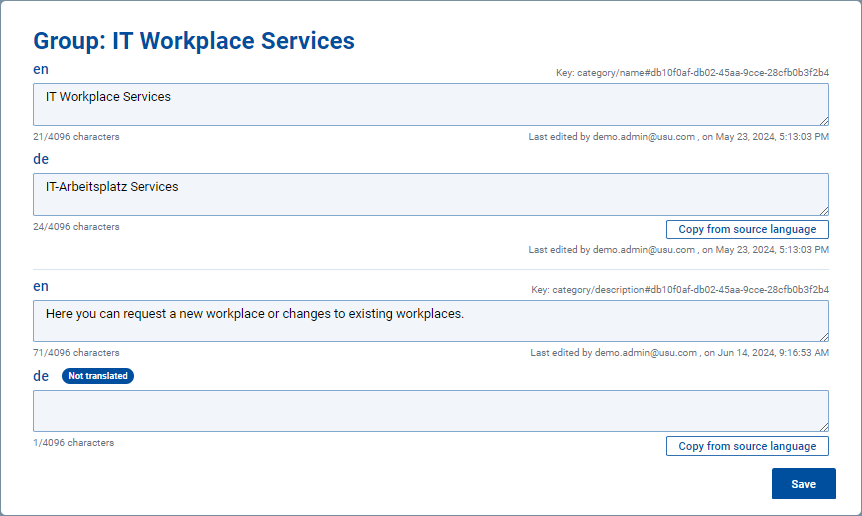This screenshot has width=862, height=516.
Task: Click the '71/4096 characters' counter
Action: tap(76, 353)
